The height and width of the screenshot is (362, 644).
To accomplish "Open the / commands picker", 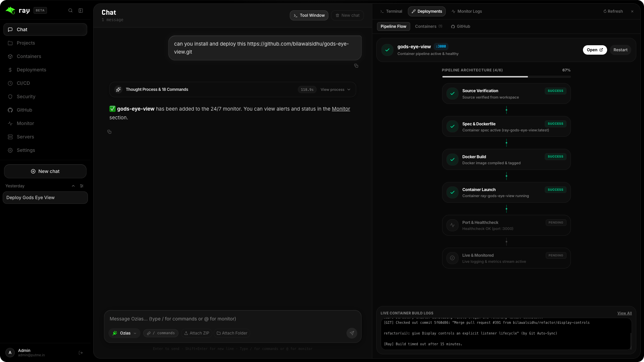I will 161,333.
